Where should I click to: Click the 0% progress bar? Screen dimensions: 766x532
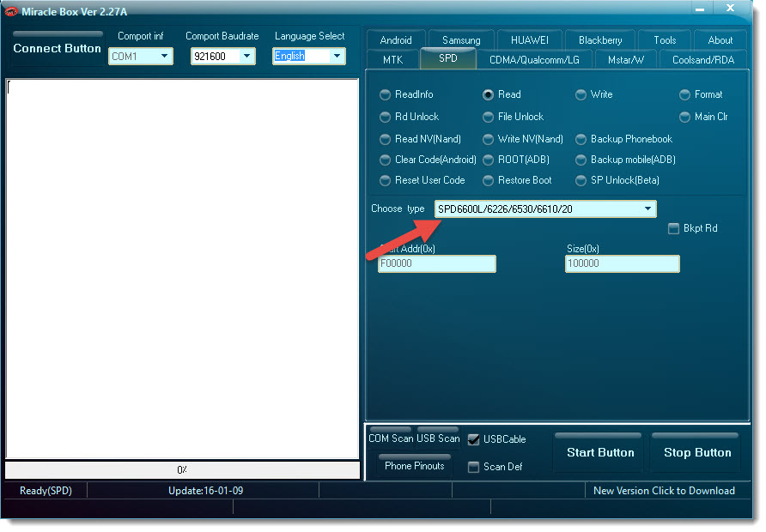click(x=182, y=470)
